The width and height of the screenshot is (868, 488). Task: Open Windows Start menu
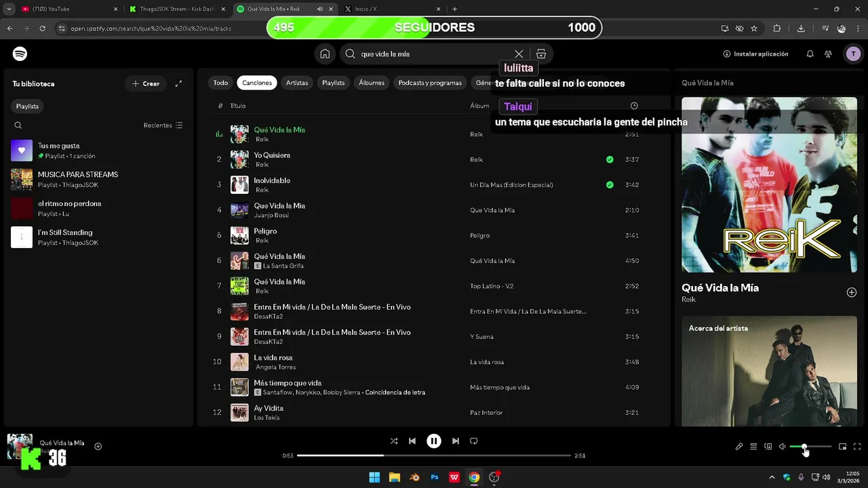coord(374,477)
